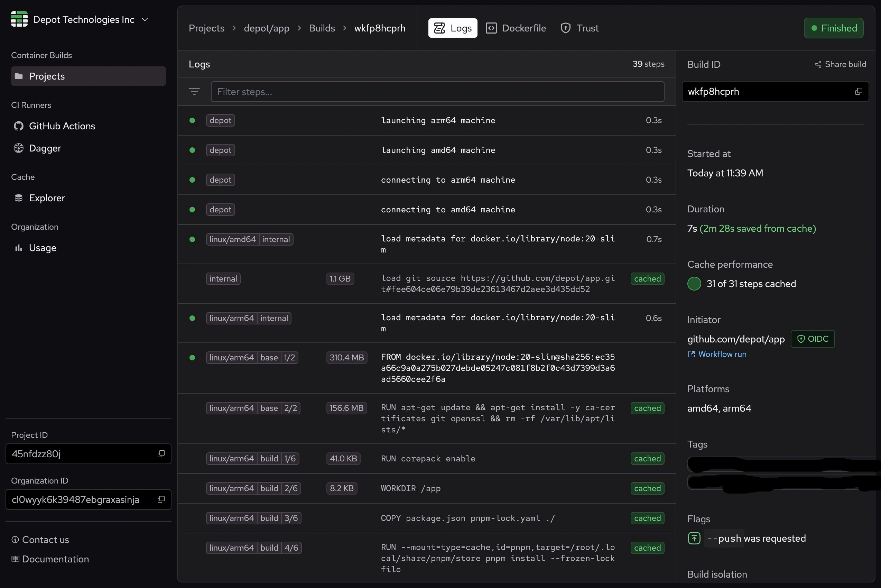The width and height of the screenshot is (881, 588).
Task: Click the filter steps icon
Action: click(x=194, y=92)
